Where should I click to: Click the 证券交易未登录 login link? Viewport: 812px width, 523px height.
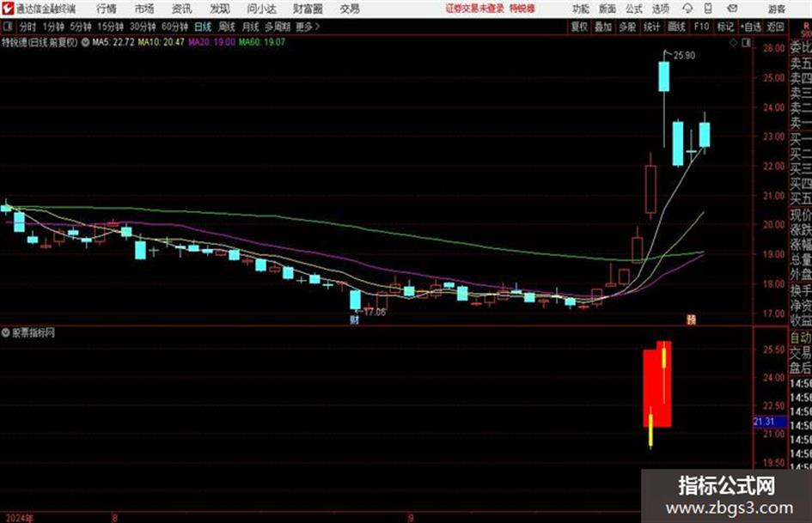coord(475,9)
